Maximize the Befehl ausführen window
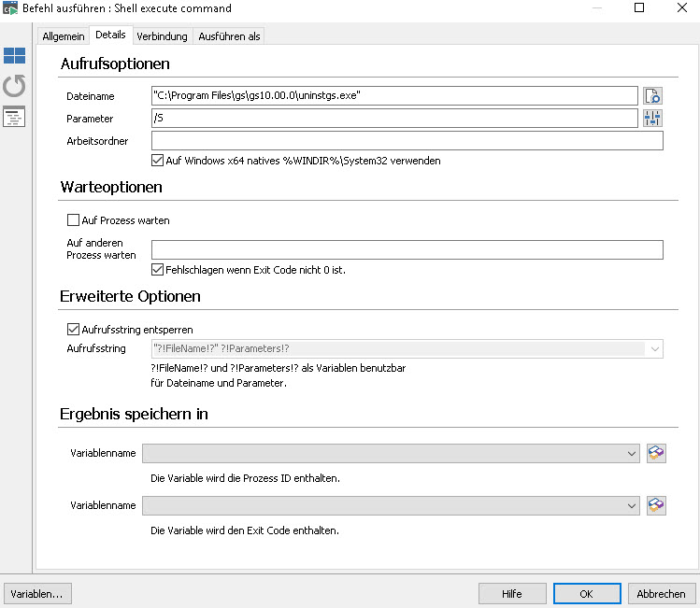Screen dimensions: 700x608 639,7
